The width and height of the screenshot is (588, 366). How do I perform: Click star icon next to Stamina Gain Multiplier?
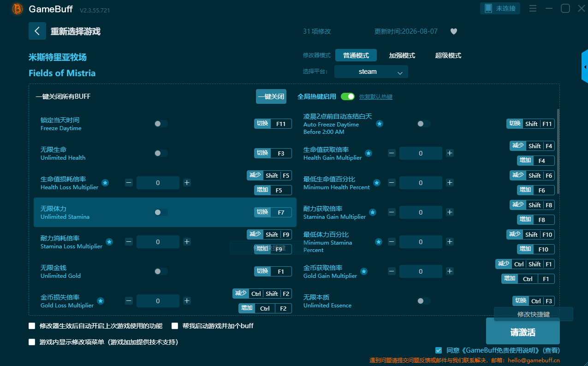click(373, 212)
